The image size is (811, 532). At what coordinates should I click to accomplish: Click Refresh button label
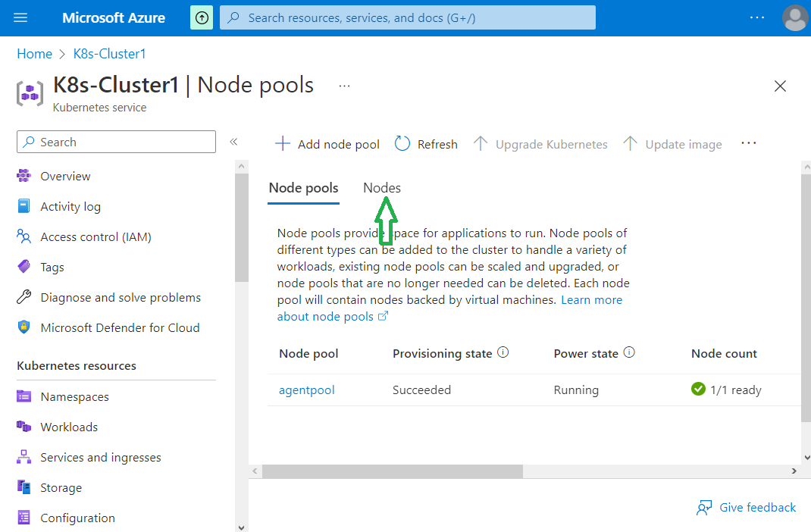click(437, 144)
